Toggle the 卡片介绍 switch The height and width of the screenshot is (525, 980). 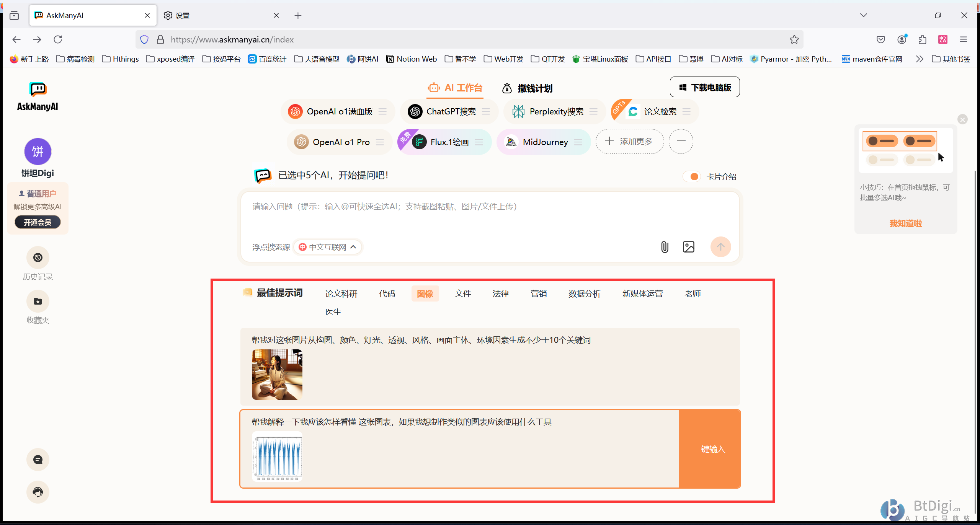pos(691,176)
